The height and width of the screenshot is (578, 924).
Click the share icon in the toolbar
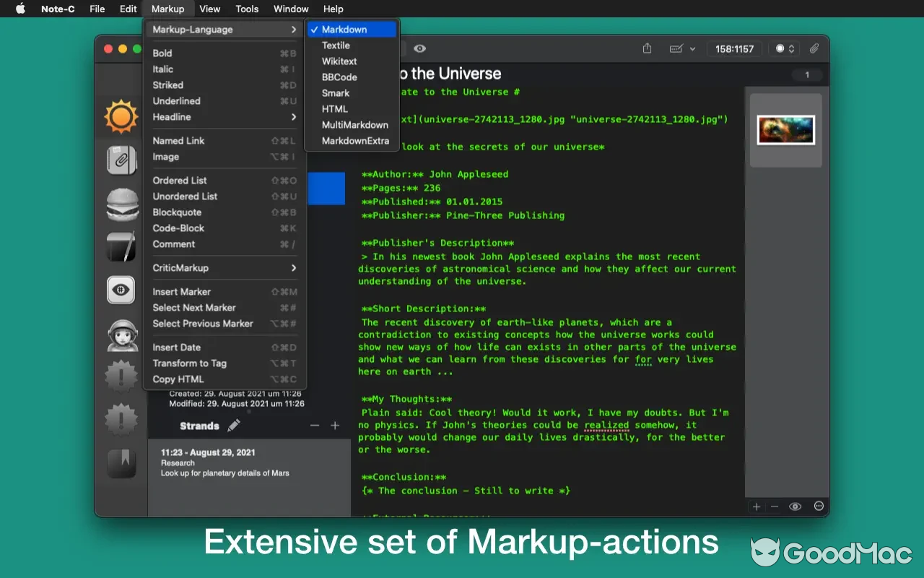point(647,48)
